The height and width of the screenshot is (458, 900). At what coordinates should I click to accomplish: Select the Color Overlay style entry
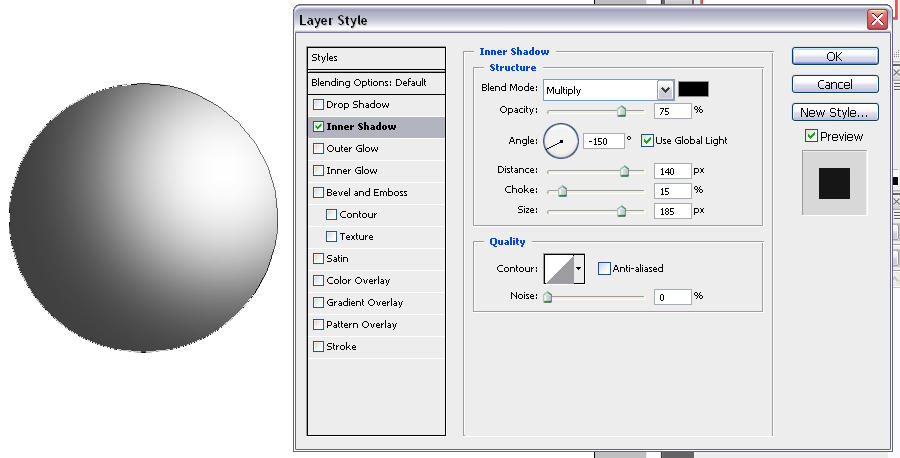coord(376,281)
